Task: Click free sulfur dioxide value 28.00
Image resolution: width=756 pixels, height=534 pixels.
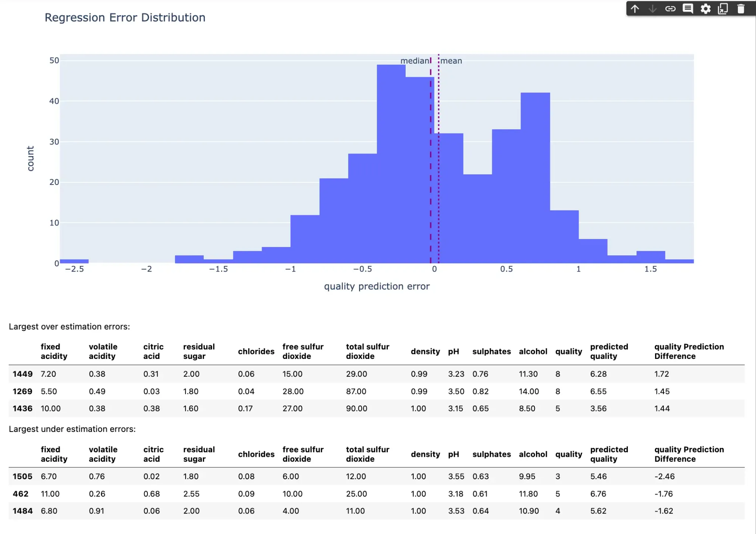Action: 293,391
